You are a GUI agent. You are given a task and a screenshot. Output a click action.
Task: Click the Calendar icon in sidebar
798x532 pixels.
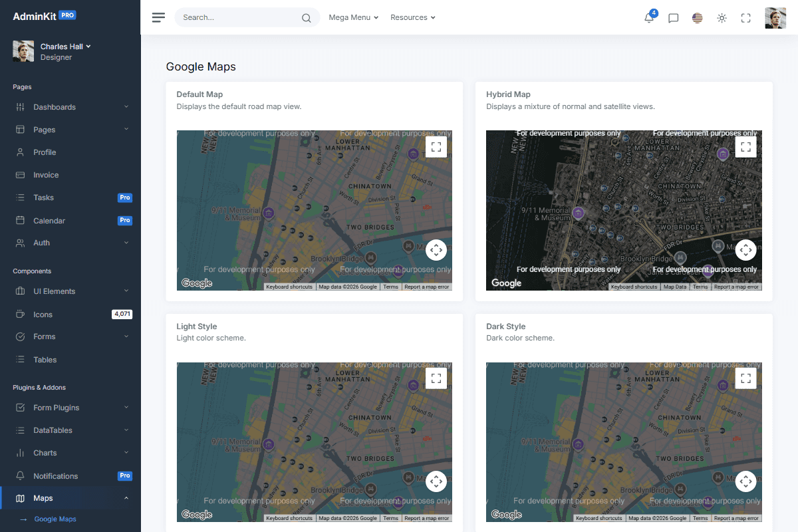click(x=20, y=220)
